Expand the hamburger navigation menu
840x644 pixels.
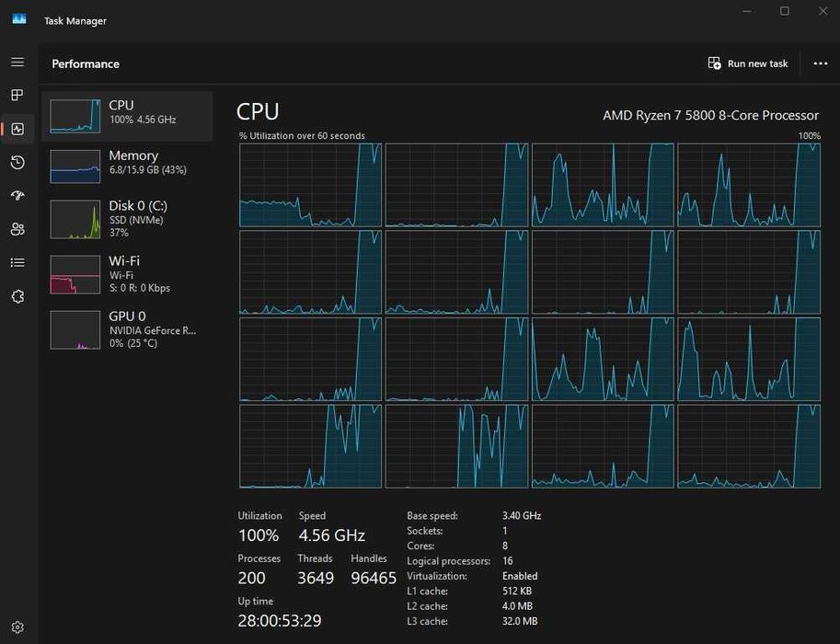click(17, 62)
